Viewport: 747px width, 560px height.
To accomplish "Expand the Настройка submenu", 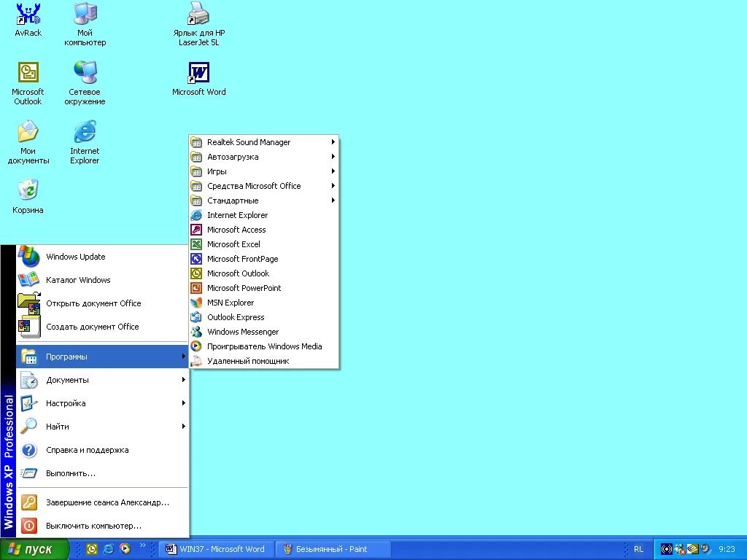I will 102,403.
